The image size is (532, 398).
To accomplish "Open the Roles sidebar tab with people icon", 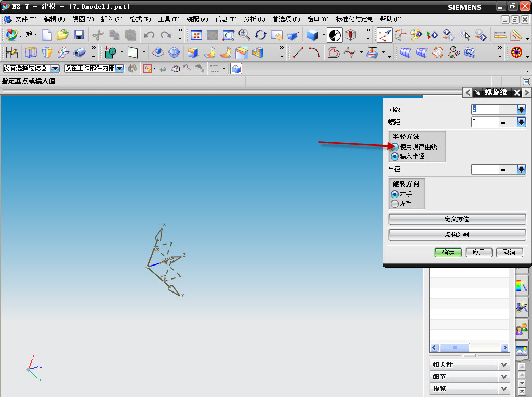I will tap(522, 329).
